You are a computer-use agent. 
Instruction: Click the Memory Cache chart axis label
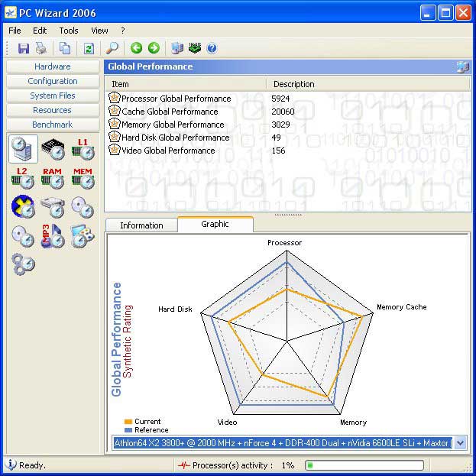point(402,307)
